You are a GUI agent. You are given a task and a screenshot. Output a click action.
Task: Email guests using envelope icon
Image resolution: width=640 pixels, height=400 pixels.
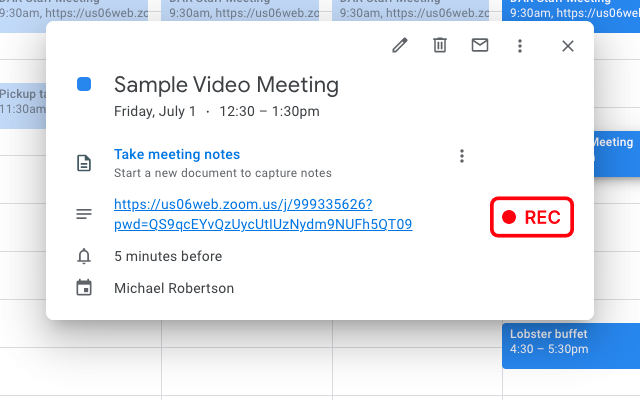pos(480,46)
